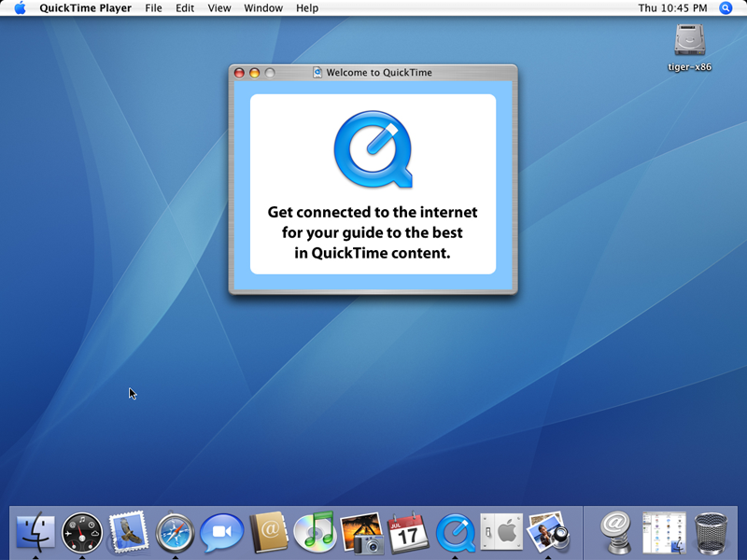The image size is (747, 560).
Task: Open iPhoto camera icon
Action: click(x=362, y=532)
